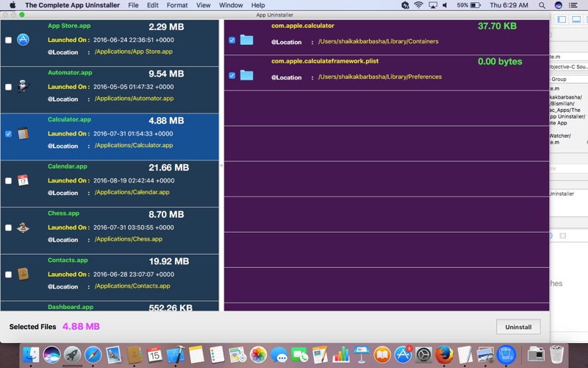This screenshot has height=368, width=588.
Task: Open Launchpad rocket icon in Dock
Action: pyautogui.click(x=72, y=355)
